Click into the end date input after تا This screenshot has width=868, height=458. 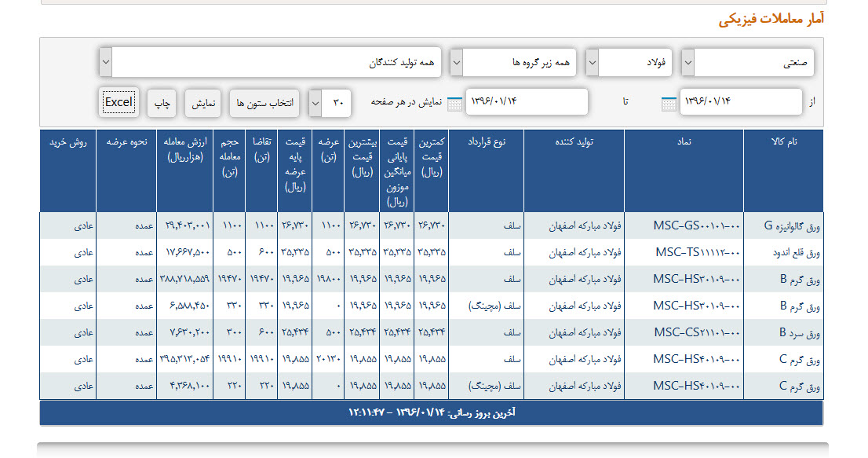pos(527,101)
